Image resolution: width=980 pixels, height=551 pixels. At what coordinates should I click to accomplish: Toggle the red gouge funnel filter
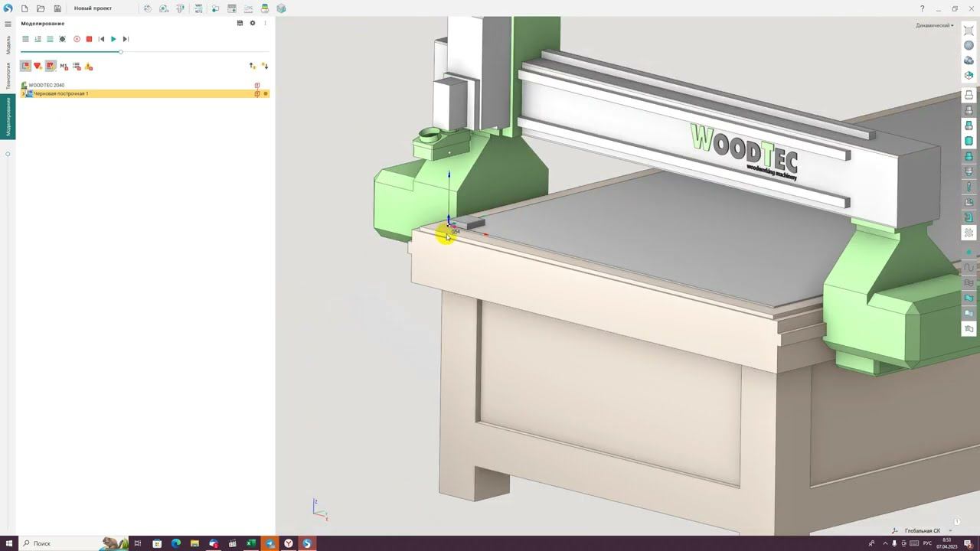(x=38, y=66)
